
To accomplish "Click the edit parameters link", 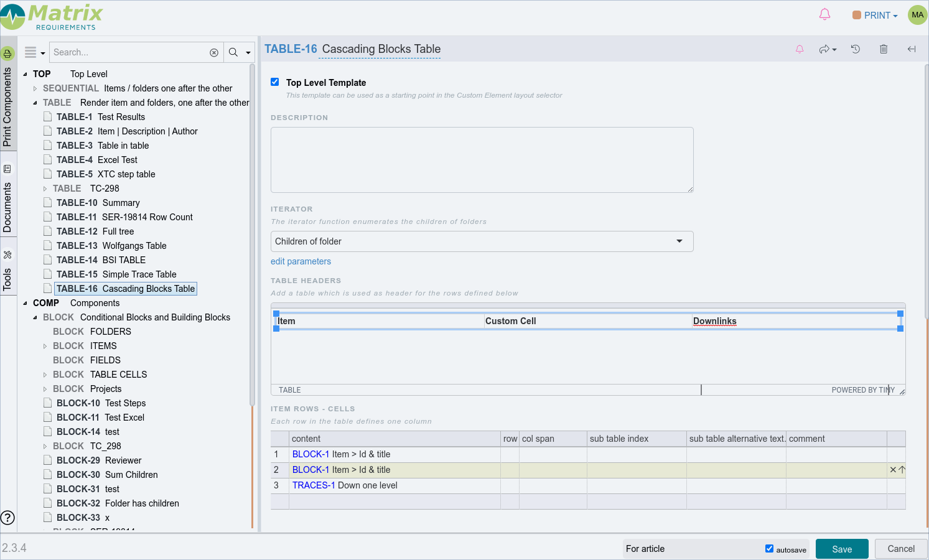I will click(x=301, y=261).
